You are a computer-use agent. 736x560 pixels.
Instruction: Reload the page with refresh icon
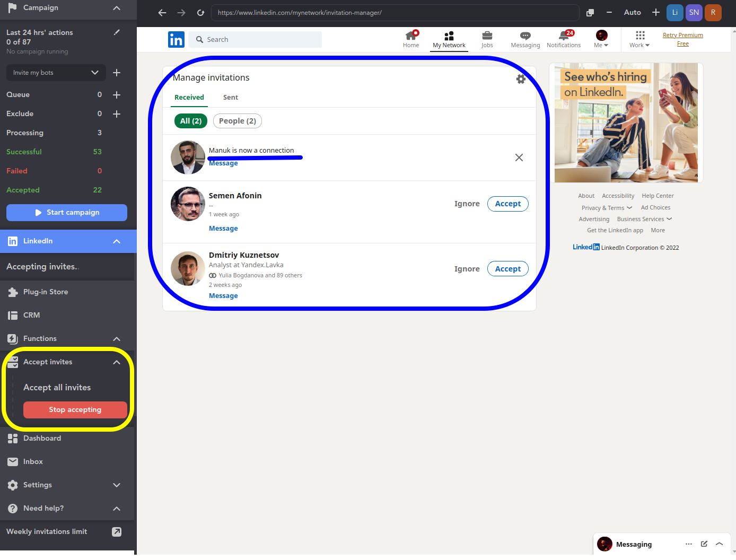[x=200, y=12]
